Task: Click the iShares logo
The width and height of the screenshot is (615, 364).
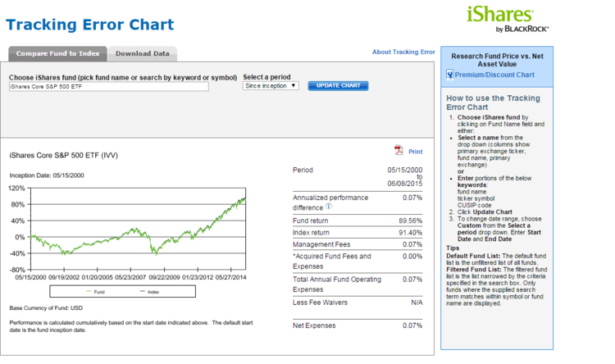Action: tap(500, 14)
